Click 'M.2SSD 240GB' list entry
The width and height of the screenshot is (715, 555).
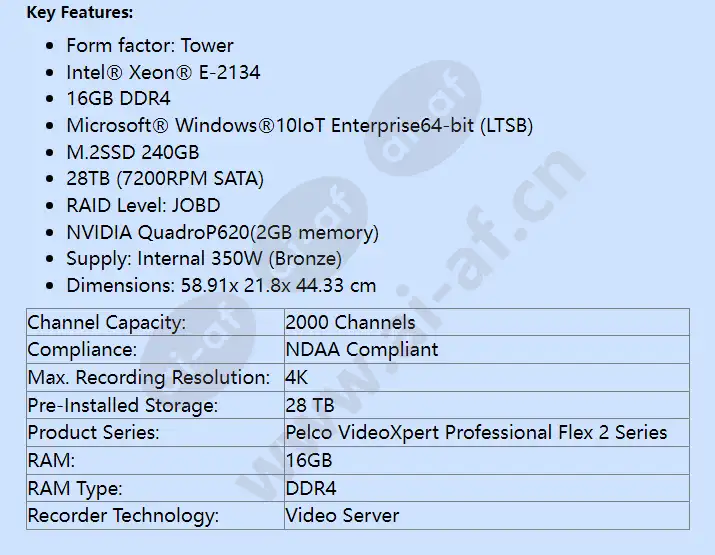click(133, 152)
